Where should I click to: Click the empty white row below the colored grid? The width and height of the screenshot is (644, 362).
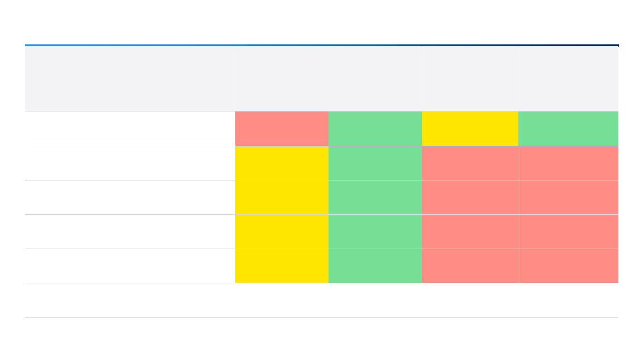[321, 300]
